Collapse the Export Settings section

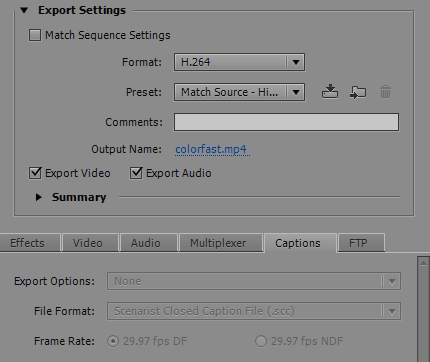coord(24,10)
